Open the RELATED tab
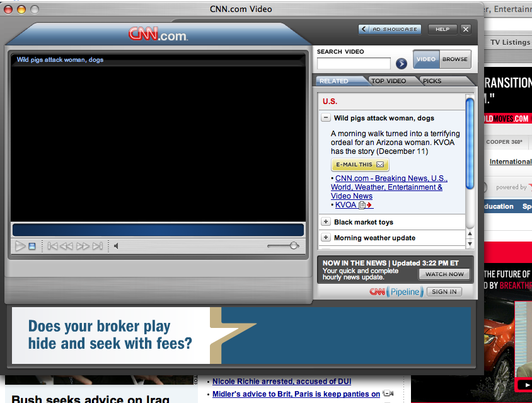Screen dimensions: 532x403 pos(340,81)
